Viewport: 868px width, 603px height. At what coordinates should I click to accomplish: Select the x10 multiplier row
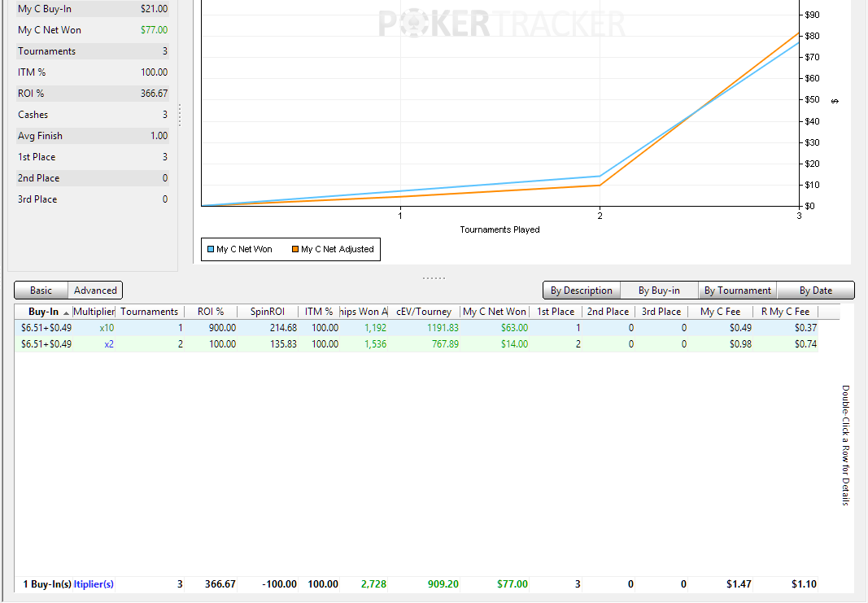[107, 328]
